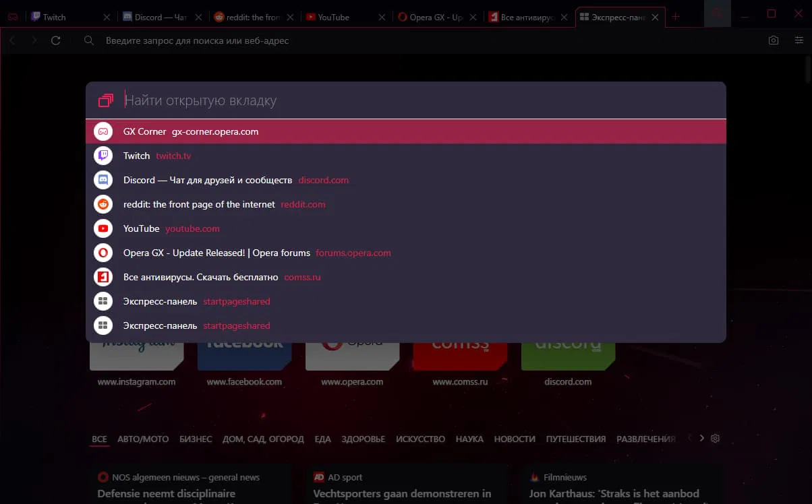Select the НАУКА news category
Image resolution: width=812 pixels, height=504 pixels.
pyautogui.click(x=469, y=439)
